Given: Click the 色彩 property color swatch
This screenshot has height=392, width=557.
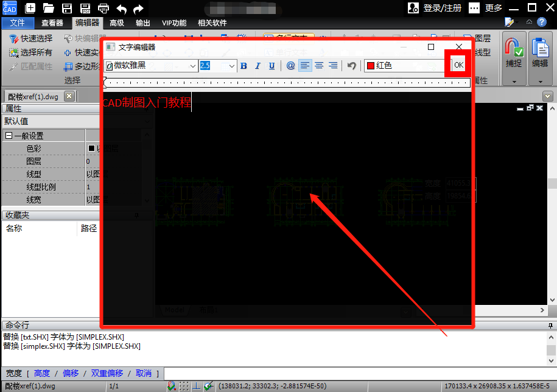Looking at the screenshot, I should pos(91,149).
